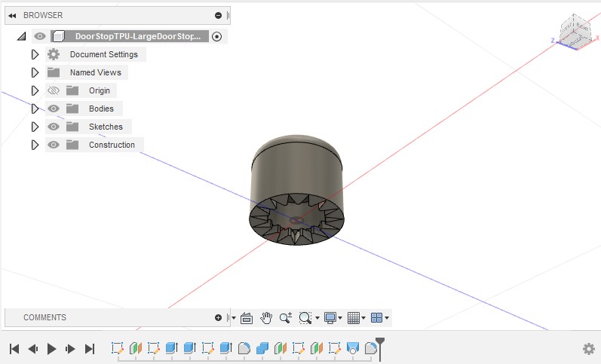Select the Sketches row label

click(x=106, y=127)
